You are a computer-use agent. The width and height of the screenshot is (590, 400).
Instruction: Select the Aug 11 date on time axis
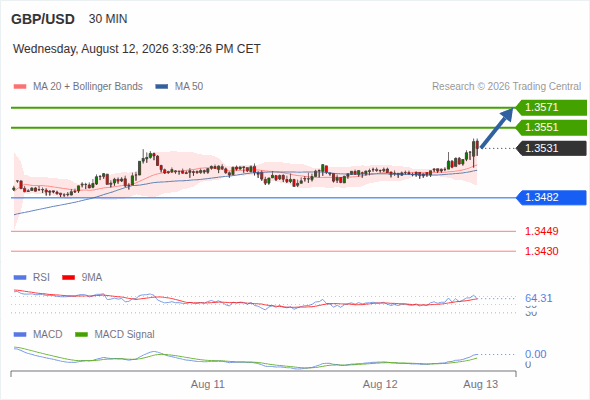208,384
